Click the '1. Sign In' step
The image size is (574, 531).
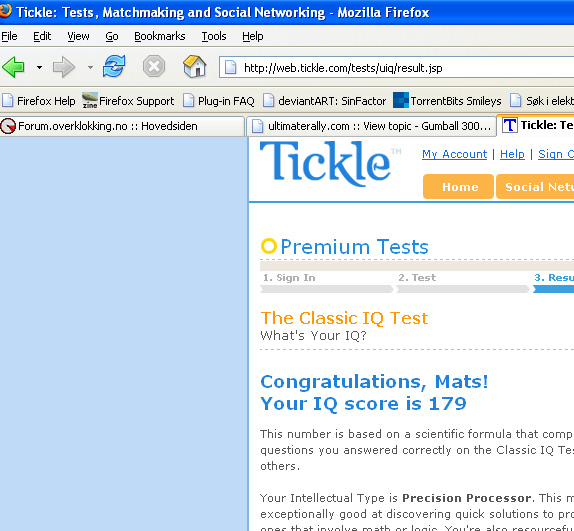point(289,278)
